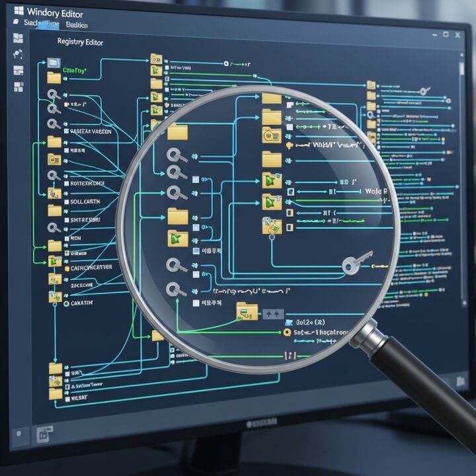Select the key icon above 'SASEEAK VAECON'
The width and height of the screenshot is (476, 476).
point(54,124)
